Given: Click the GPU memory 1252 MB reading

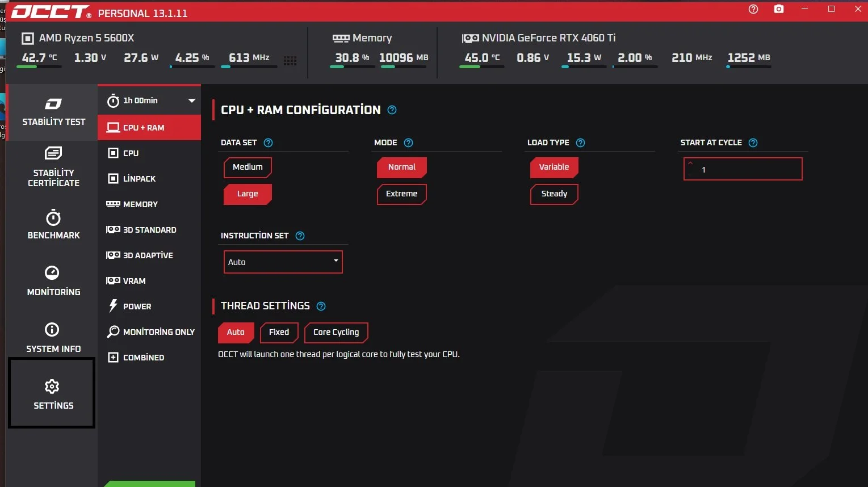Looking at the screenshot, I should (x=749, y=58).
